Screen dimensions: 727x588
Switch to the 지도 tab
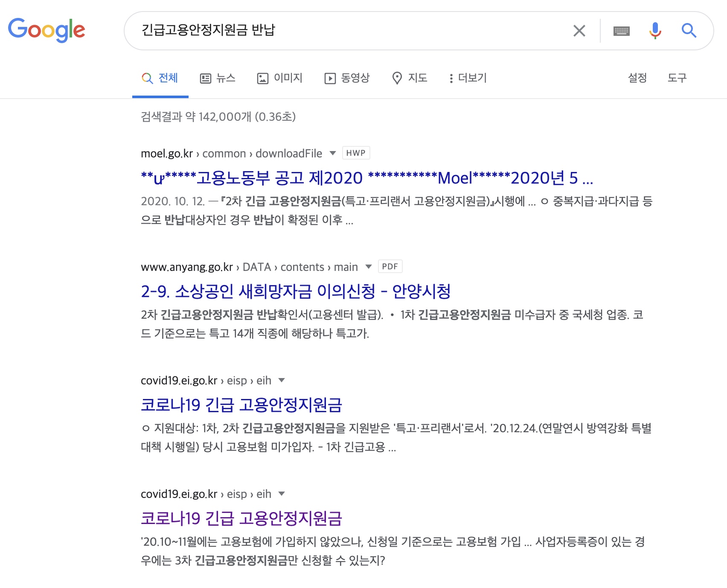(x=410, y=78)
